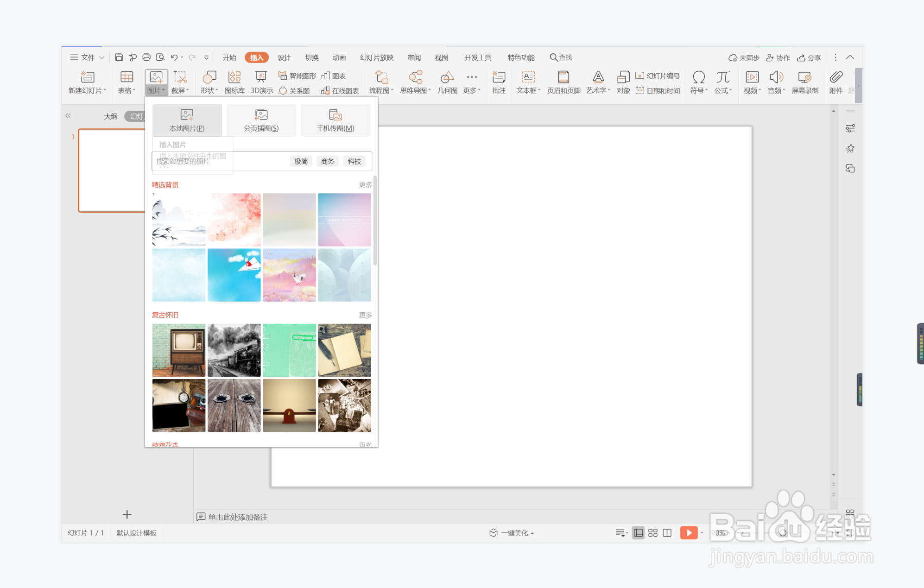Screen dimensions: 924x588
Task: Click the Text Box (文本框) icon
Action: [528, 77]
